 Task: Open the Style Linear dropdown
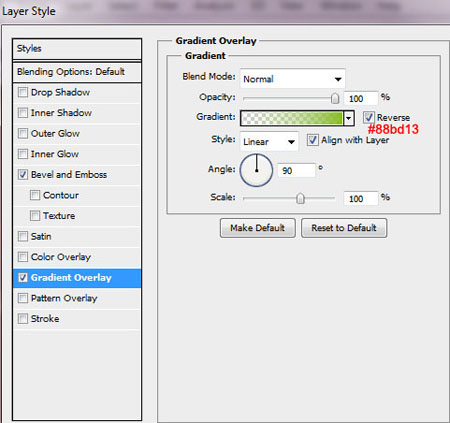click(269, 142)
